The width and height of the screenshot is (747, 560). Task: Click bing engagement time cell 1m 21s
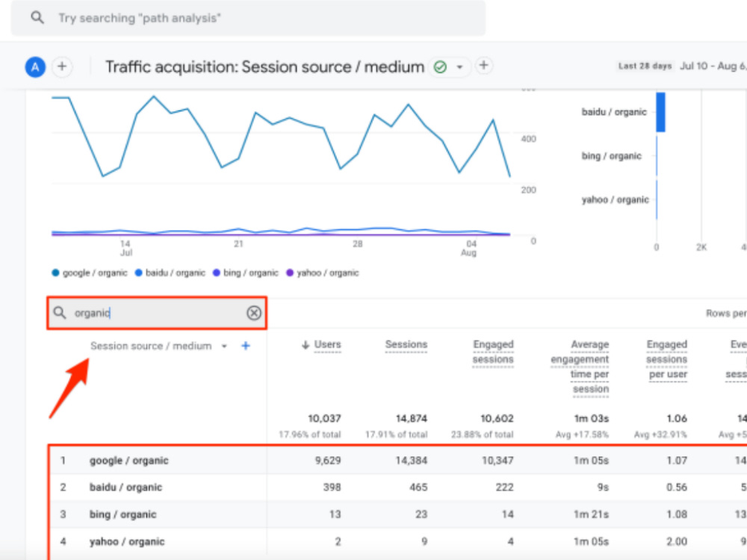pyautogui.click(x=591, y=514)
